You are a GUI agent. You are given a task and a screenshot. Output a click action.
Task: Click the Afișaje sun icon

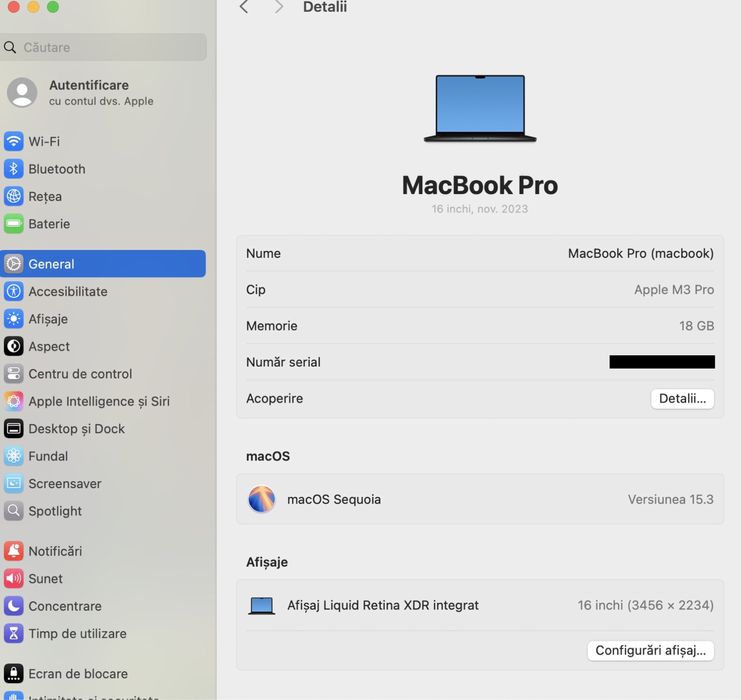(x=14, y=319)
